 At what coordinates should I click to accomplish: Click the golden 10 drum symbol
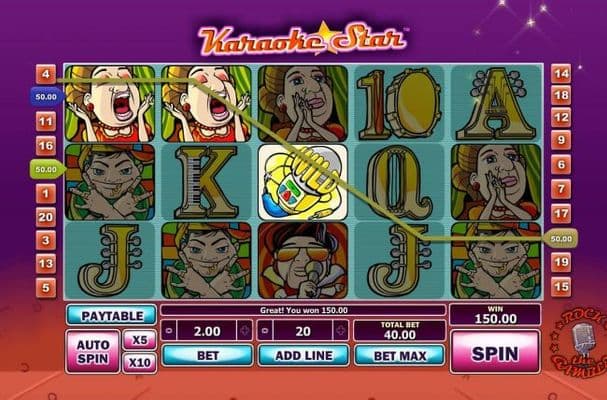tap(400, 103)
